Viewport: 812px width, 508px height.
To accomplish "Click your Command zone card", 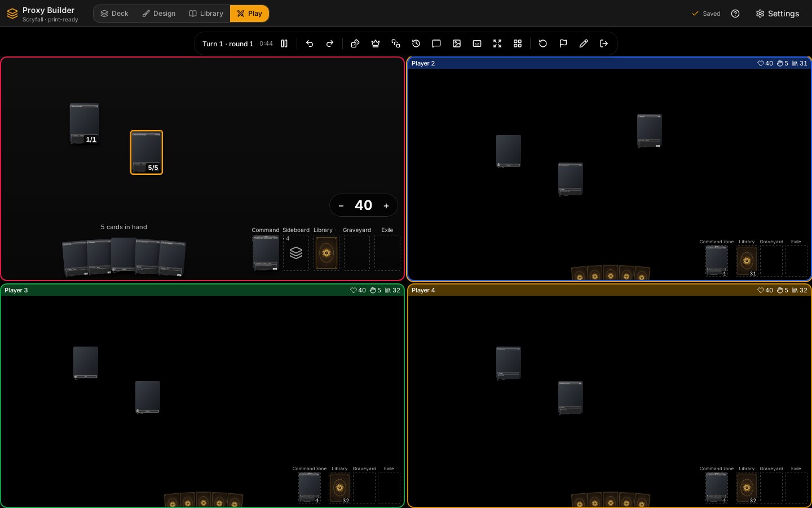I will coord(266,253).
